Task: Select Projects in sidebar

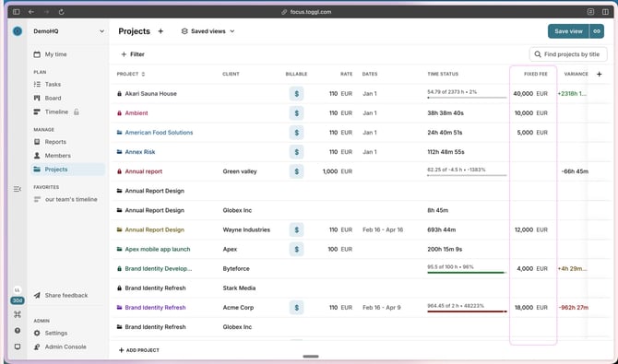Action: pos(67,170)
